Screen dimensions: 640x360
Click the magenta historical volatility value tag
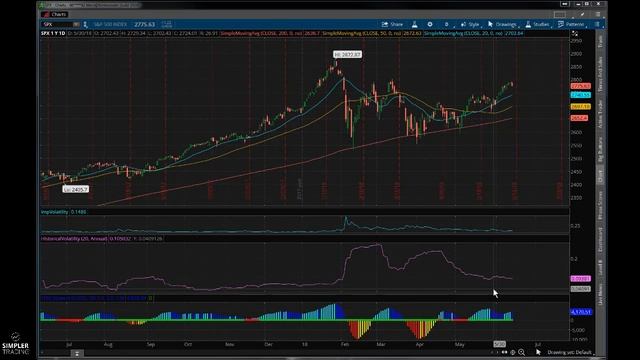tap(580, 279)
